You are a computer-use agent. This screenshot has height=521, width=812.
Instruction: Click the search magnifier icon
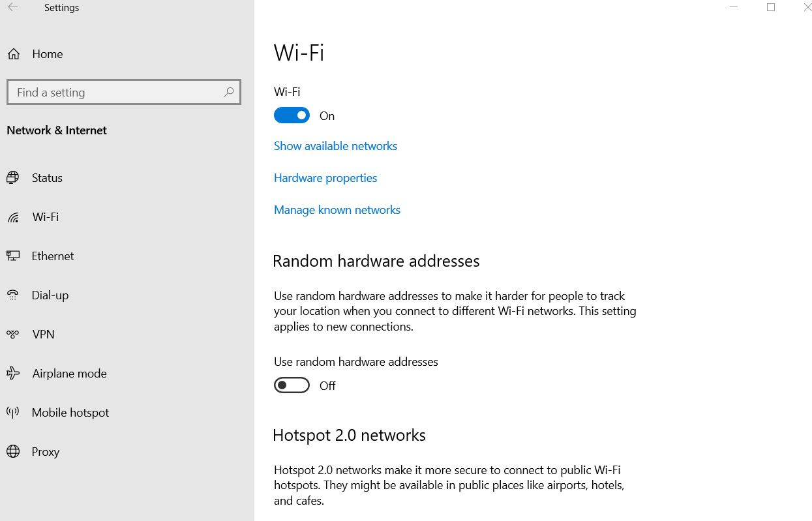click(228, 93)
